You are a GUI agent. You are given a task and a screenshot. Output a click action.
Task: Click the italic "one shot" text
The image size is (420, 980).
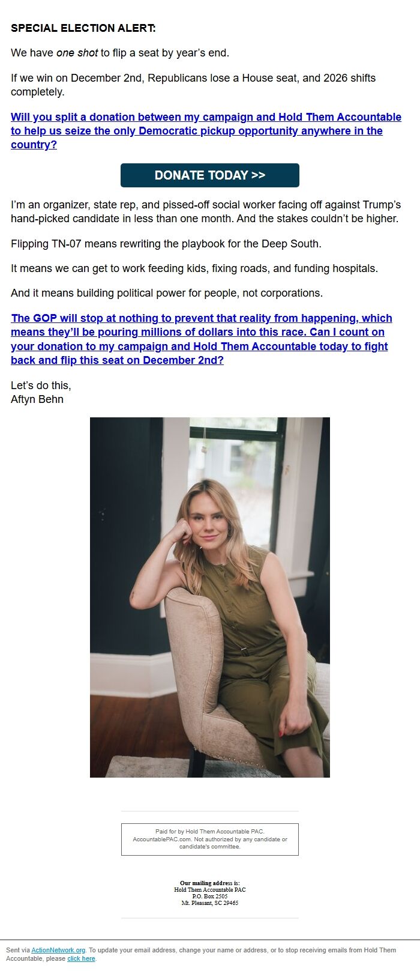point(77,53)
